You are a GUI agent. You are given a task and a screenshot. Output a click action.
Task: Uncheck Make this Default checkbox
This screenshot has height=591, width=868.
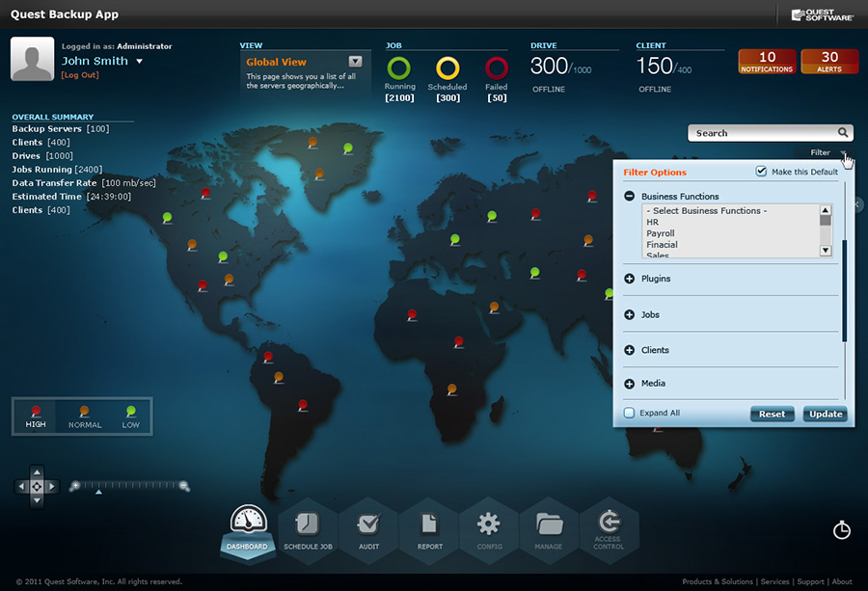(x=761, y=172)
